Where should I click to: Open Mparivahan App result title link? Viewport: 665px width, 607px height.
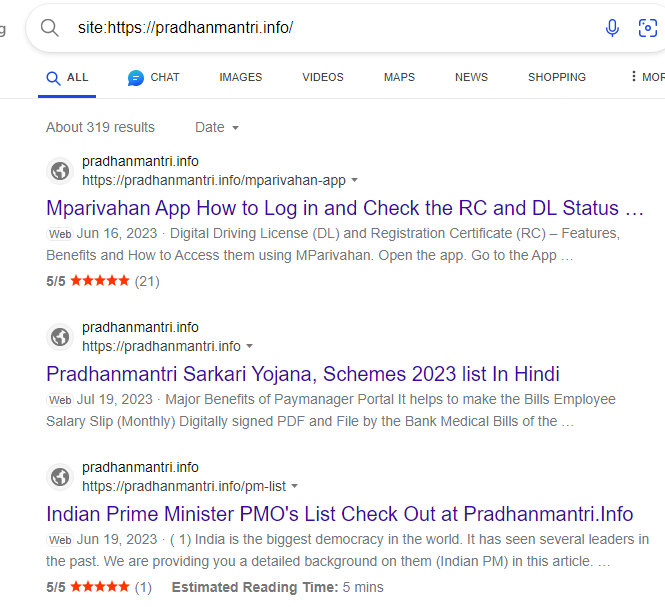345,208
